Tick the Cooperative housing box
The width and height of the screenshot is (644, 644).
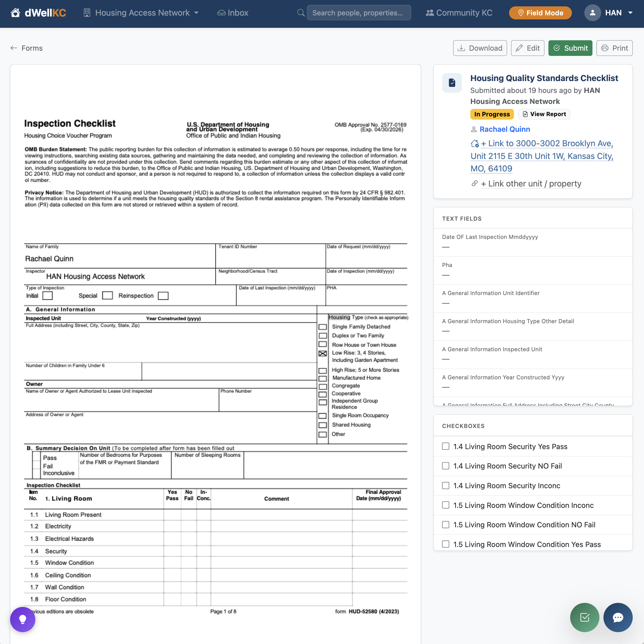click(x=323, y=394)
